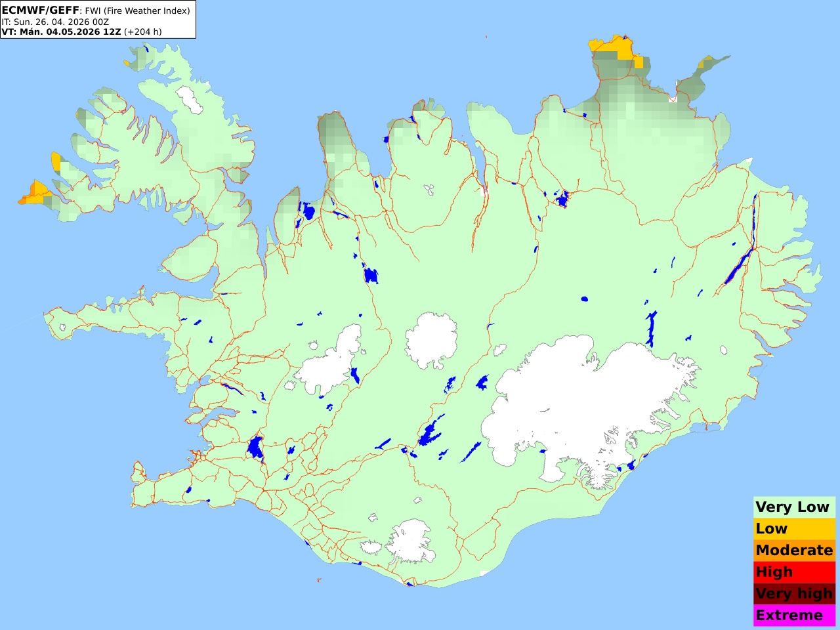This screenshot has width=840, height=630.
Task: Click the Low legend swatch
Action: point(794,528)
